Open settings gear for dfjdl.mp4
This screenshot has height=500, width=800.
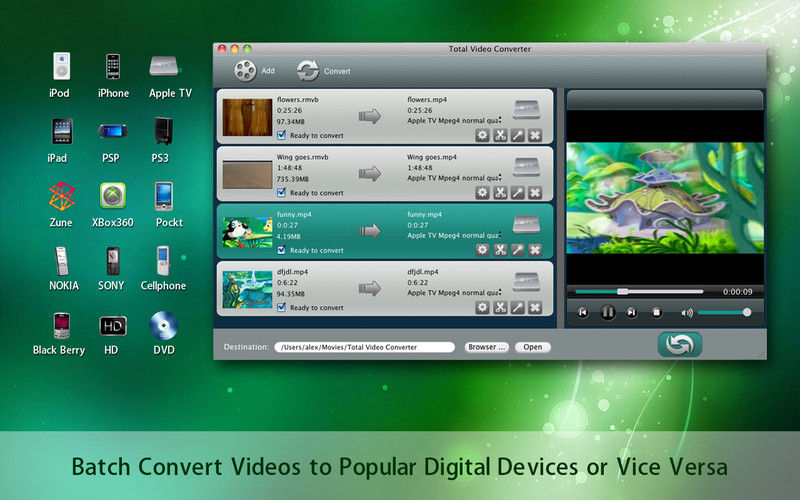click(x=482, y=307)
